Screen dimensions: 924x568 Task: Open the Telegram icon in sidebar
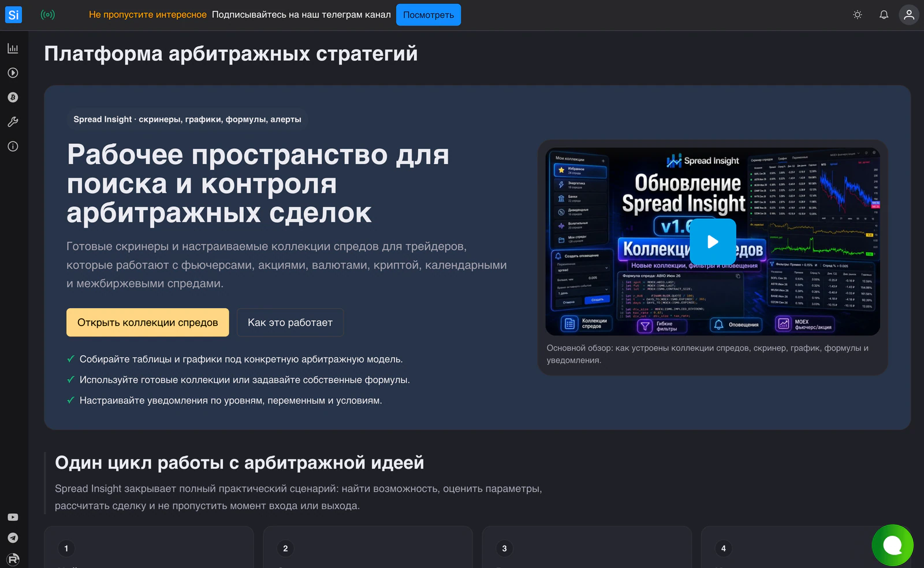[x=13, y=538]
